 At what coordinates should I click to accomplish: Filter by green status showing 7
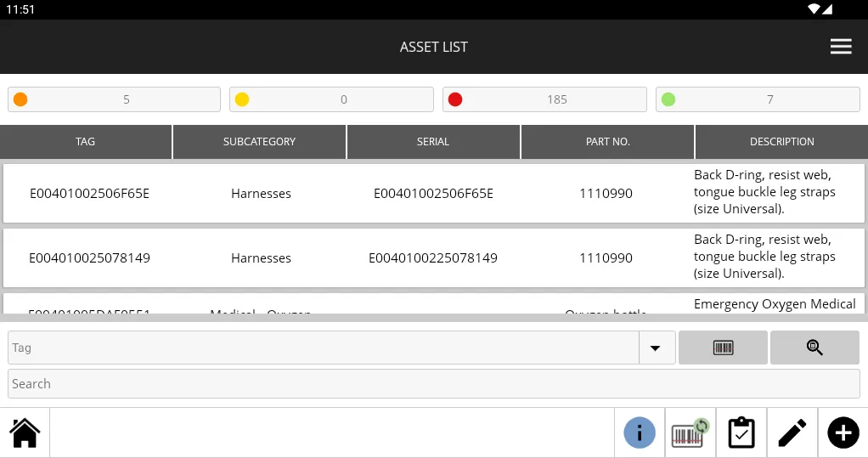pos(758,99)
